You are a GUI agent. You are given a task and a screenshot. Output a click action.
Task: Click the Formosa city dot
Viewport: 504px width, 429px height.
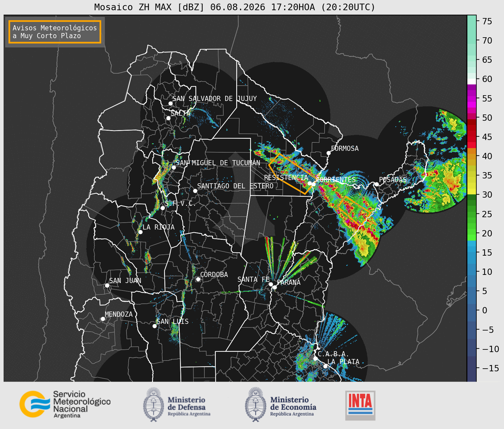pos(328,153)
